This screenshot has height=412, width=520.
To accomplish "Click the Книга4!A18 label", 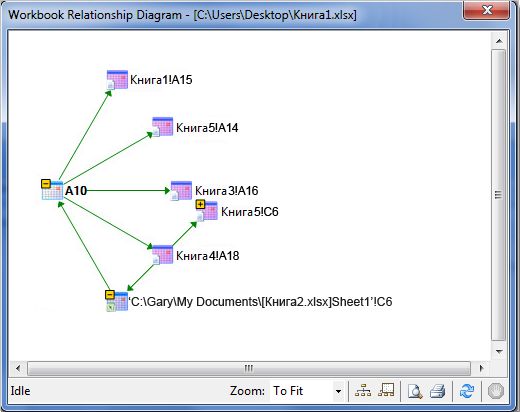I will click(208, 256).
